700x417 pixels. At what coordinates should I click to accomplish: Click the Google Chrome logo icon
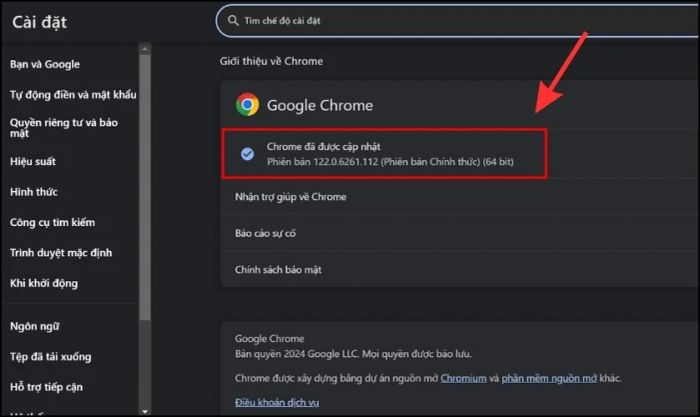pyautogui.click(x=247, y=105)
